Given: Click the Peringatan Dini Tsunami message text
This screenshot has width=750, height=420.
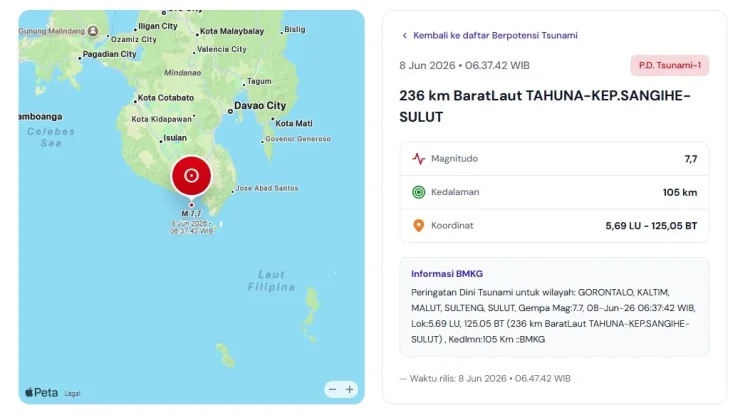Looking at the screenshot, I should [553, 316].
